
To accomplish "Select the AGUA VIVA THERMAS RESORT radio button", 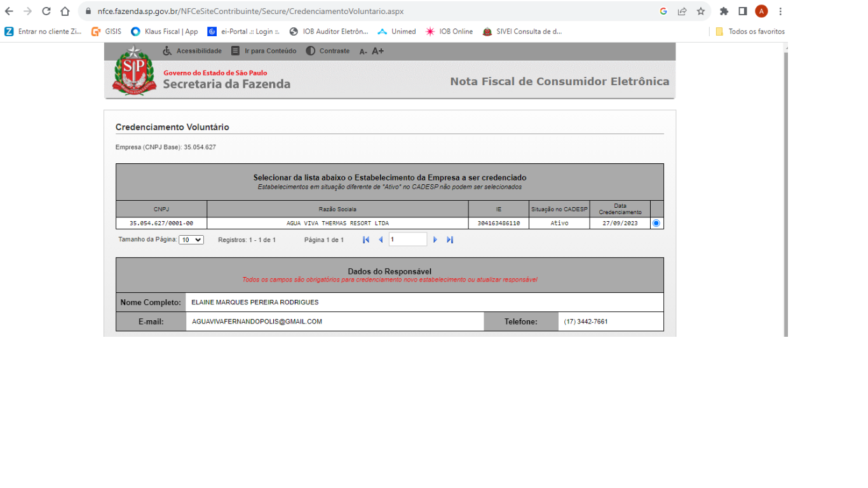I will [656, 223].
